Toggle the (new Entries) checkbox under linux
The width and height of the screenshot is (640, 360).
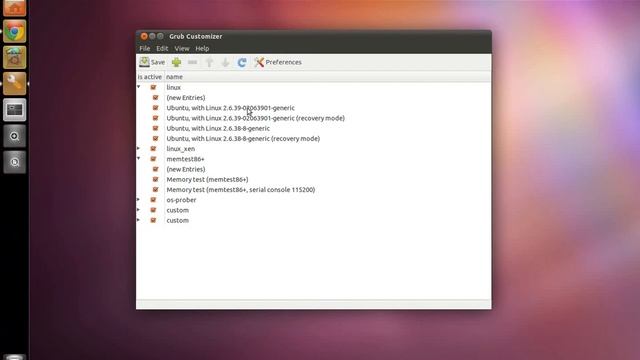pyautogui.click(x=156, y=98)
